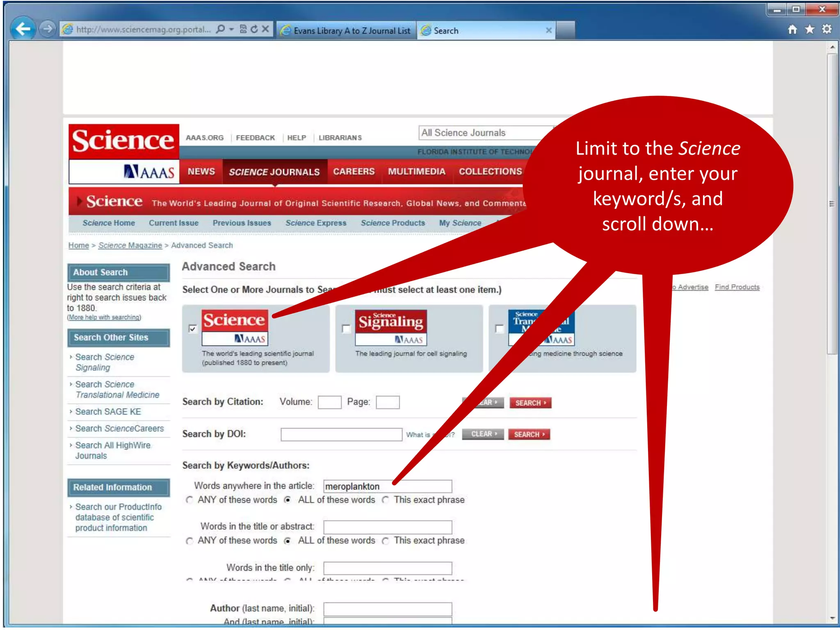Open the FEEDBACK link
Screen dimensions: 840x630
[256, 138]
